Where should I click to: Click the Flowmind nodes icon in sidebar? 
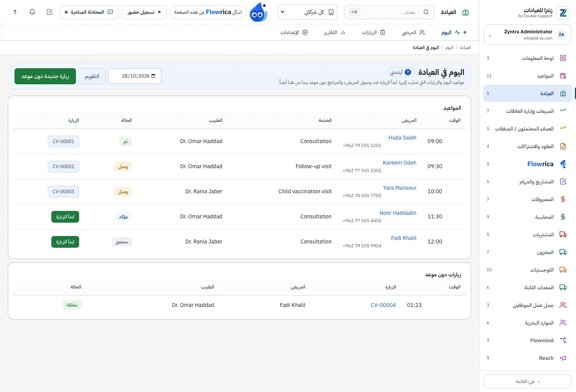pos(563,340)
